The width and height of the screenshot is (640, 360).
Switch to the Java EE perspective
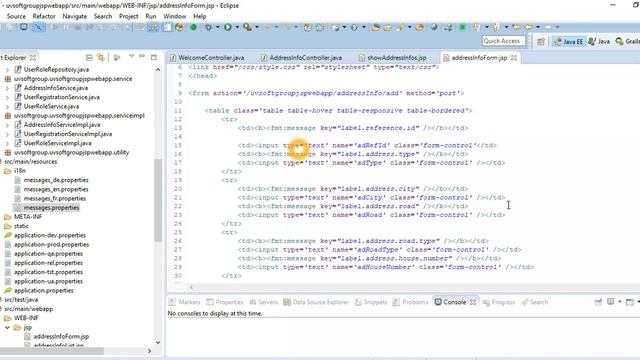[x=568, y=41]
